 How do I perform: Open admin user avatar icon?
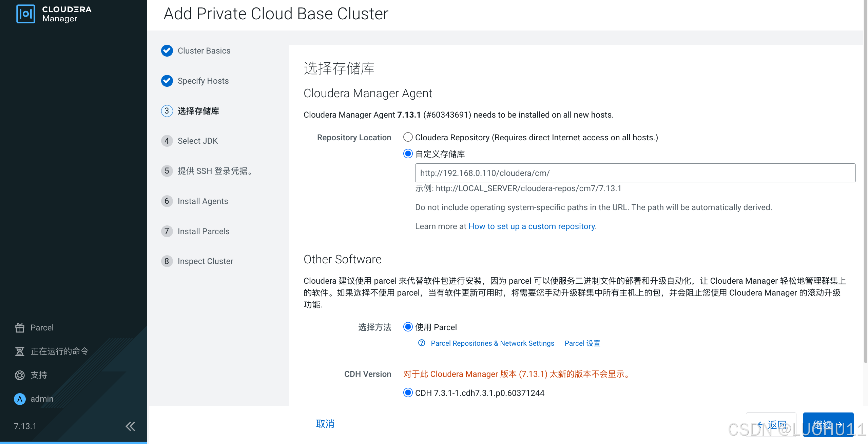20,399
